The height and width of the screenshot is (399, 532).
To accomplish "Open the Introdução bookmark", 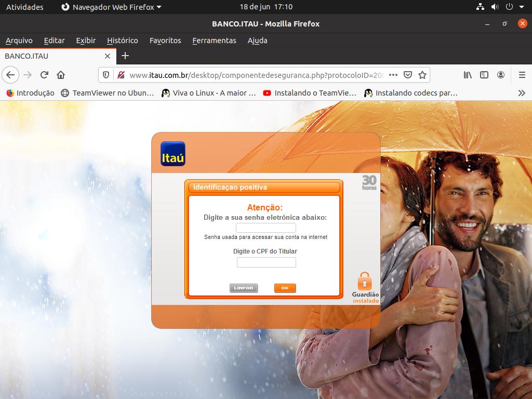I will 30,93.
